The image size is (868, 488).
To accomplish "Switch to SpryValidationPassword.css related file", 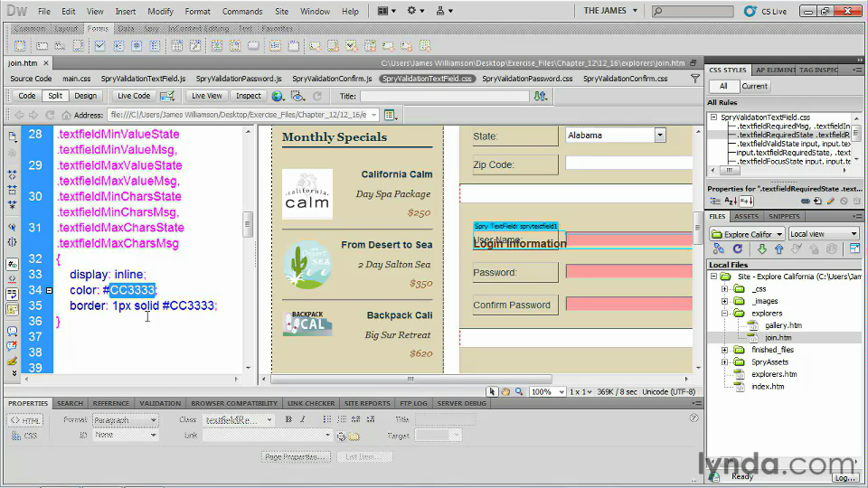I will (x=526, y=79).
